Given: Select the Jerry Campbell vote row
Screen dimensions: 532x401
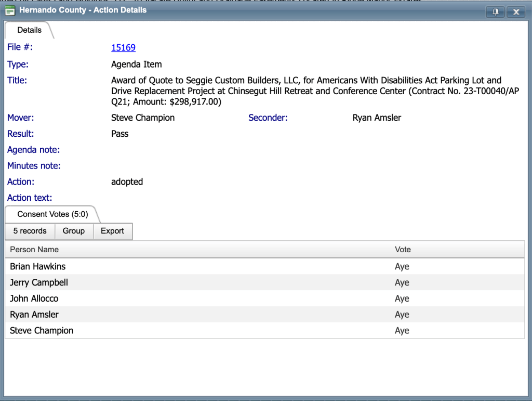Looking at the screenshot, I should pos(39,282).
